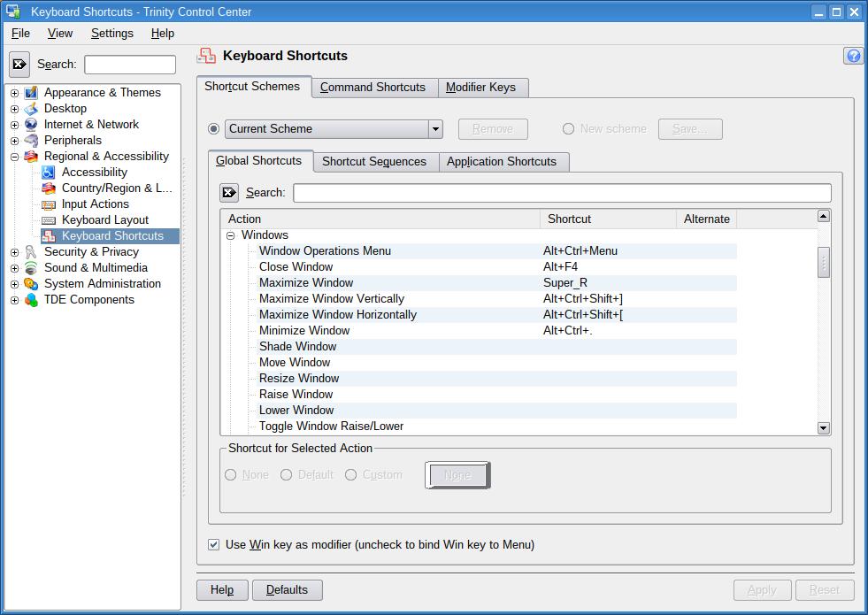Switch to the Modifier Keys tab

pos(481,88)
